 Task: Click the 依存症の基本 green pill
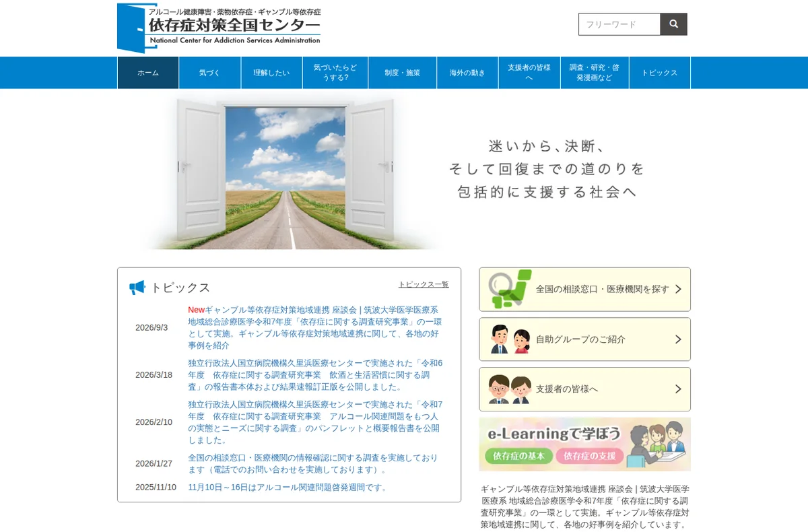pos(518,456)
